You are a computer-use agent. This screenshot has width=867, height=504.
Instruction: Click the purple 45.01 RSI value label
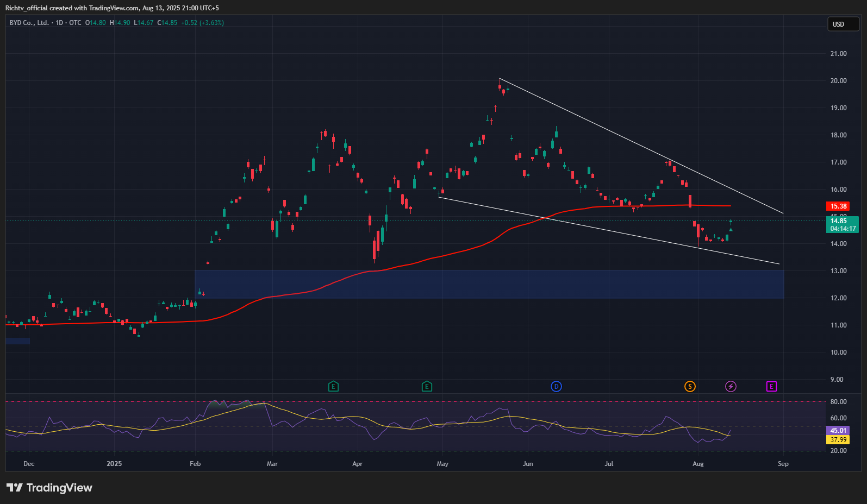(838, 431)
